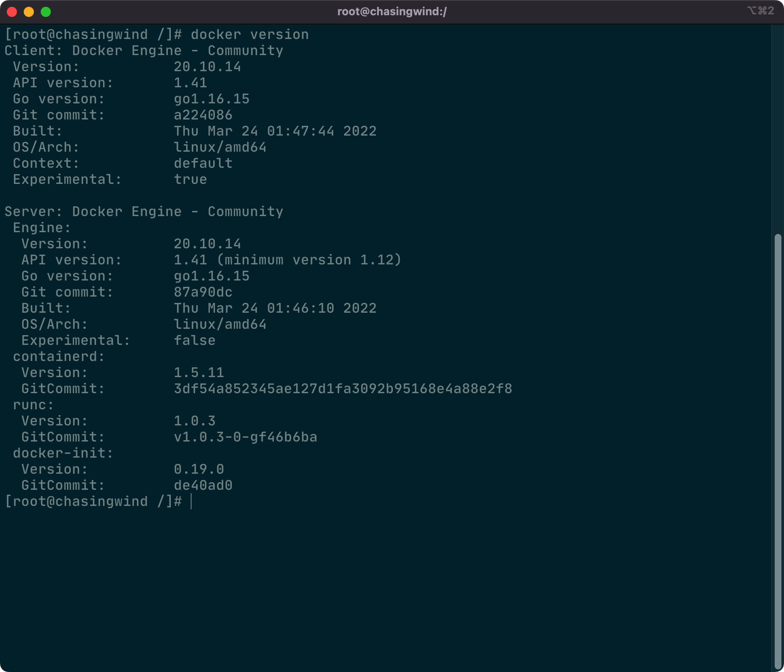Click the Server Engine Version value "20.10.14"
This screenshot has width=784, height=672.
tap(207, 244)
